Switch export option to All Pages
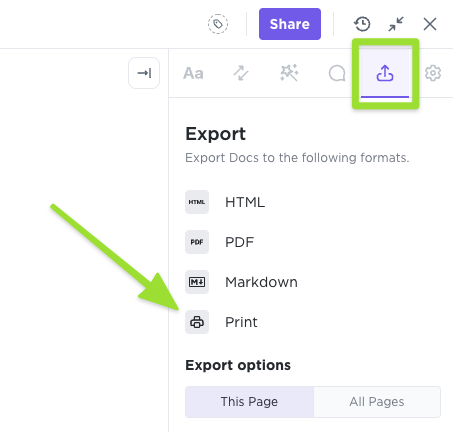The height and width of the screenshot is (432, 453). coord(377,402)
